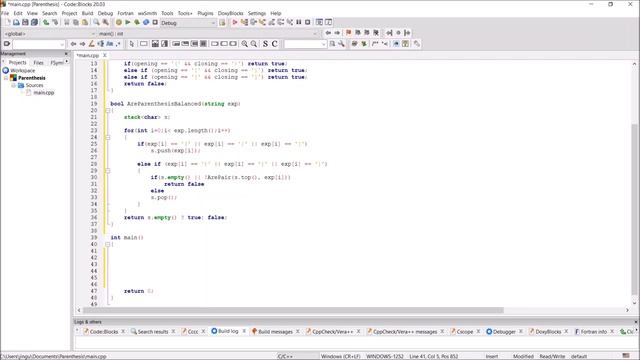This screenshot has width=640, height=360.
Task: Toggle bookmark flag icon
Action: [x=349, y=33]
